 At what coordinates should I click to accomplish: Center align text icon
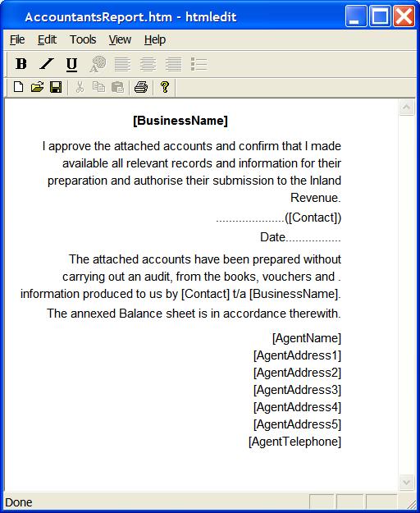(x=148, y=64)
